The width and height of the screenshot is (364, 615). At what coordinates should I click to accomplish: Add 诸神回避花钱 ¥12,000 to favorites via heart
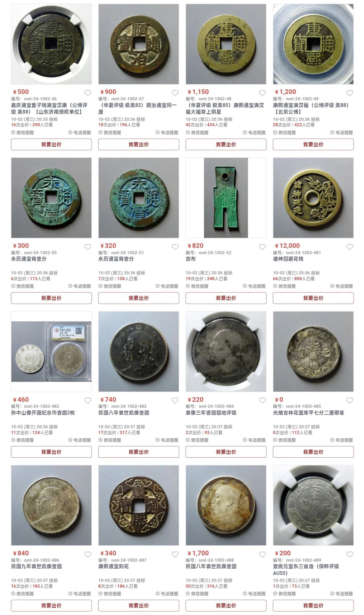coord(350,247)
